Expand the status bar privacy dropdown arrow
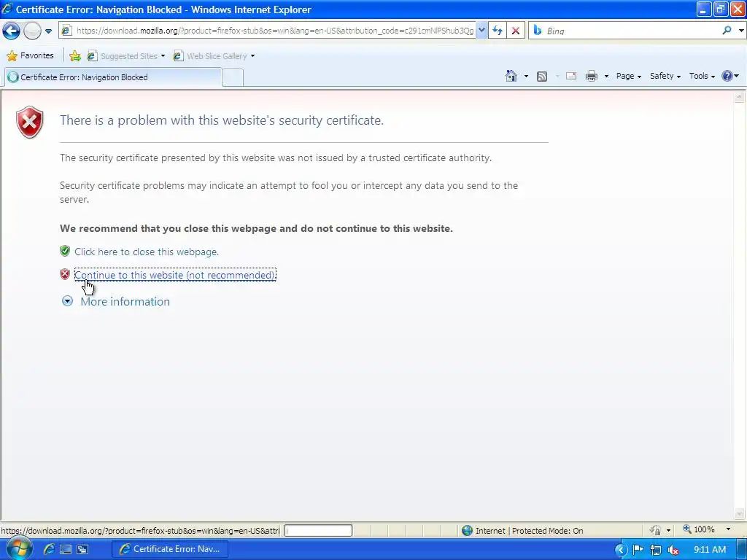The width and height of the screenshot is (747, 560). click(668, 531)
